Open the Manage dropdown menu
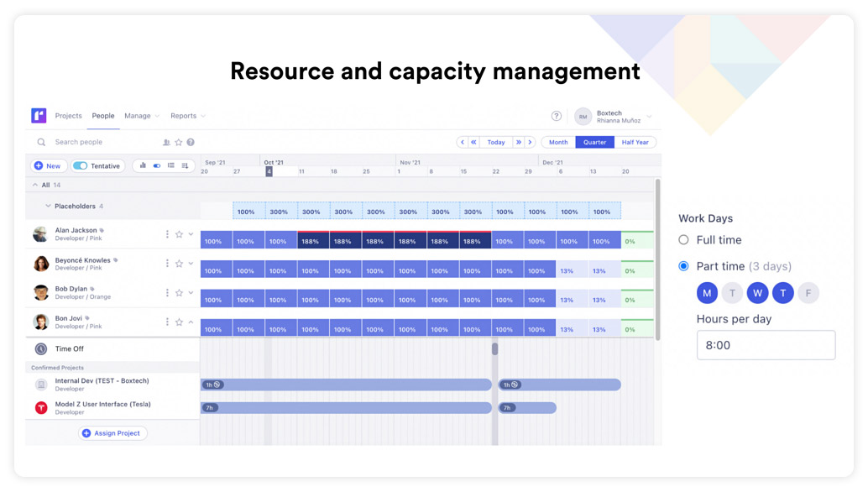This screenshot has width=868, height=492. pos(141,116)
